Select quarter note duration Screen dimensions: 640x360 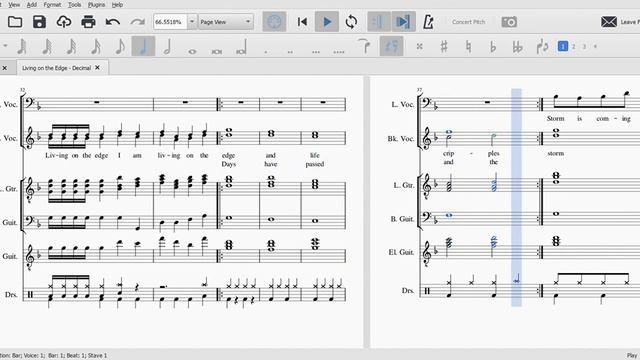pos(143,46)
